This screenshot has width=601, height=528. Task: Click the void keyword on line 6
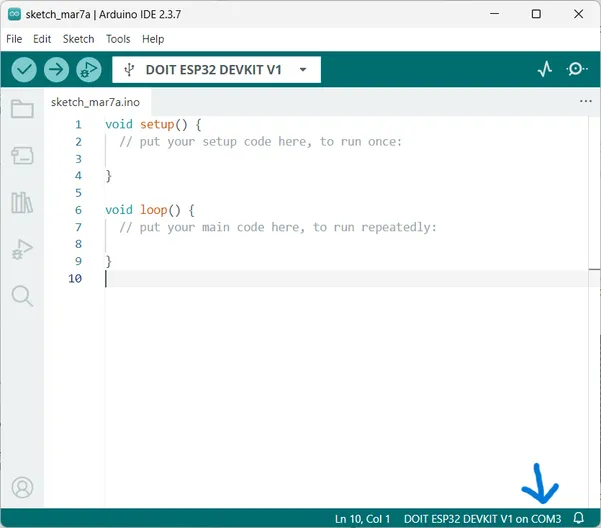pyautogui.click(x=119, y=210)
